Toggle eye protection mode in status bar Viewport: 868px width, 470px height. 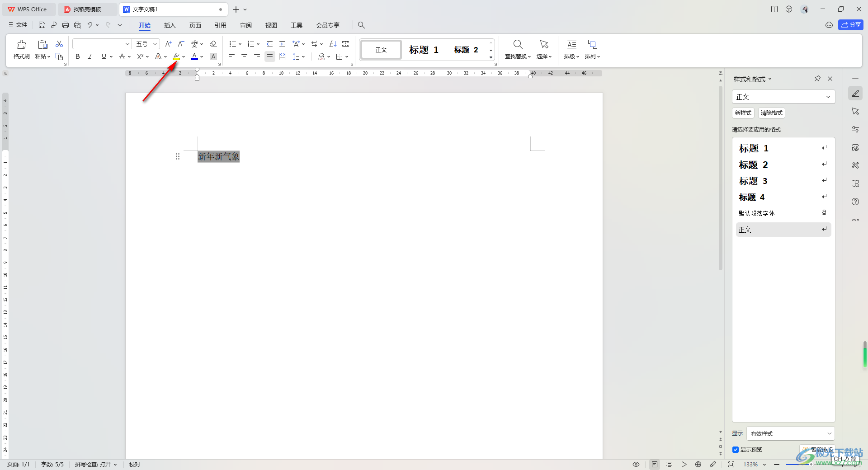[x=636, y=465]
